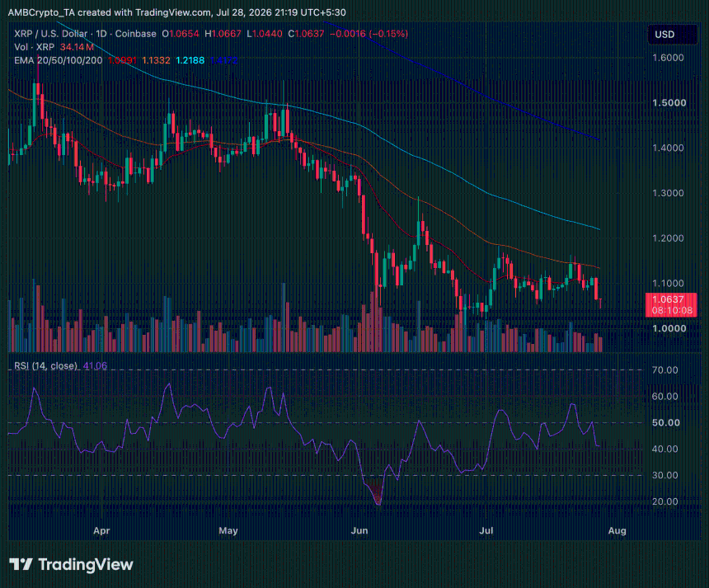The height and width of the screenshot is (588, 709).
Task: Click the 1.0000 price axis label
Action: [x=669, y=328]
